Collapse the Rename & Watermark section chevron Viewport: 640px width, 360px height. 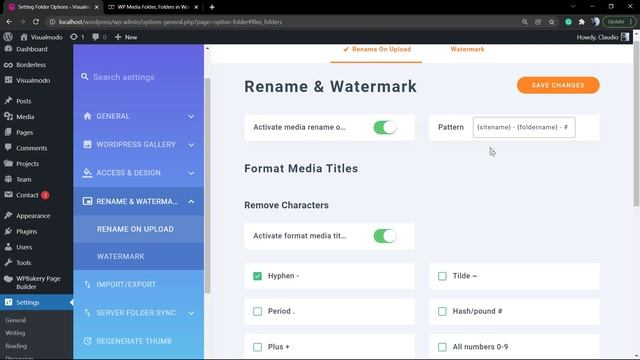point(191,202)
